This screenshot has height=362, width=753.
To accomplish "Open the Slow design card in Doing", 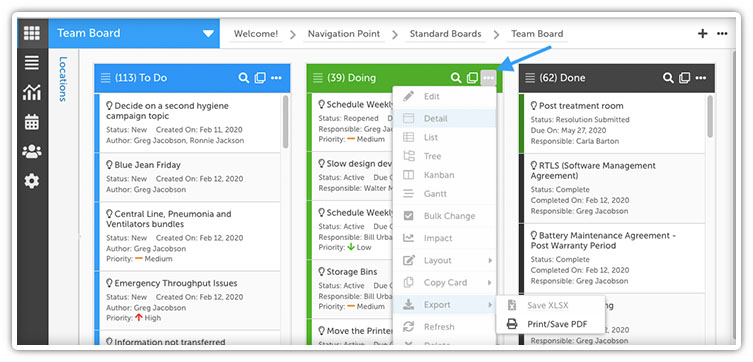I will pyautogui.click(x=350, y=176).
